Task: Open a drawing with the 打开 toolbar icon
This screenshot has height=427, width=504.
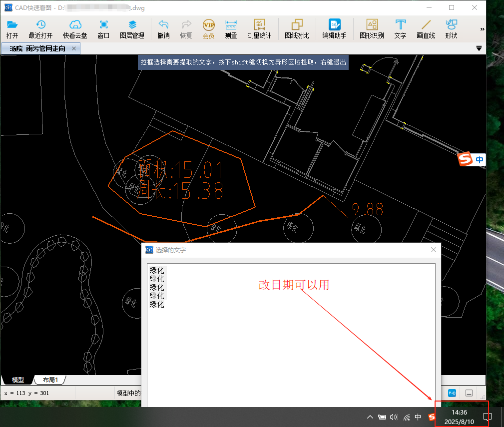Action: coord(12,29)
